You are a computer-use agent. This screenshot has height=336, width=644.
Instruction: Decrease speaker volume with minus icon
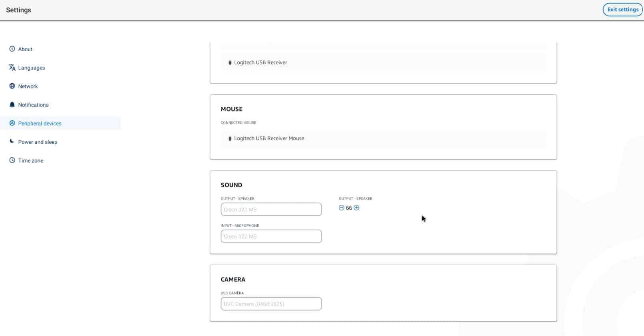tap(342, 208)
